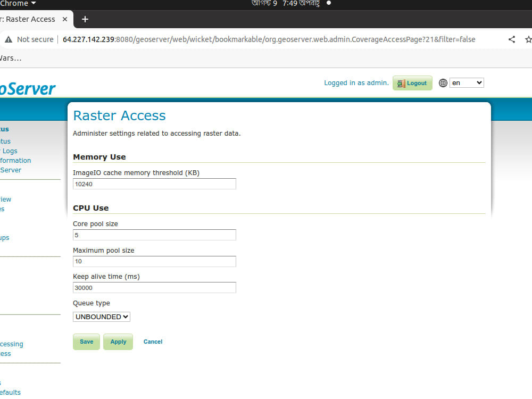
Task: Open the Queue type UNBOUNDED dropdown
Action: pos(102,317)
